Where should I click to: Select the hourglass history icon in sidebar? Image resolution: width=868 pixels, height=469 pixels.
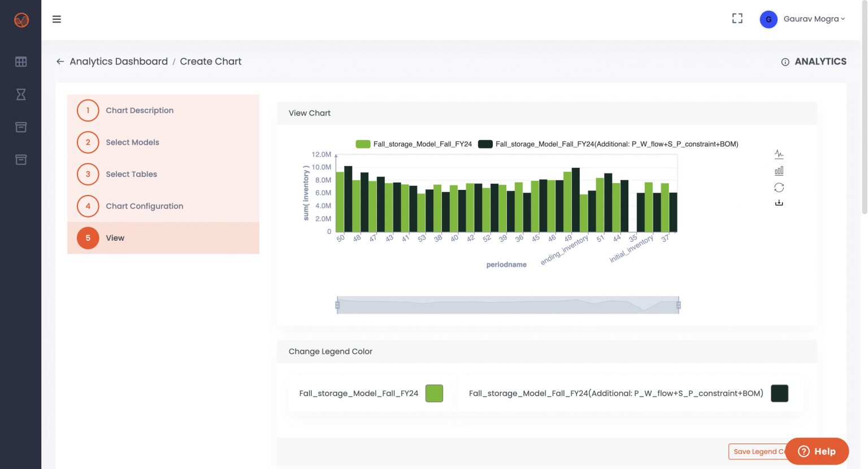tap(20, 94)
